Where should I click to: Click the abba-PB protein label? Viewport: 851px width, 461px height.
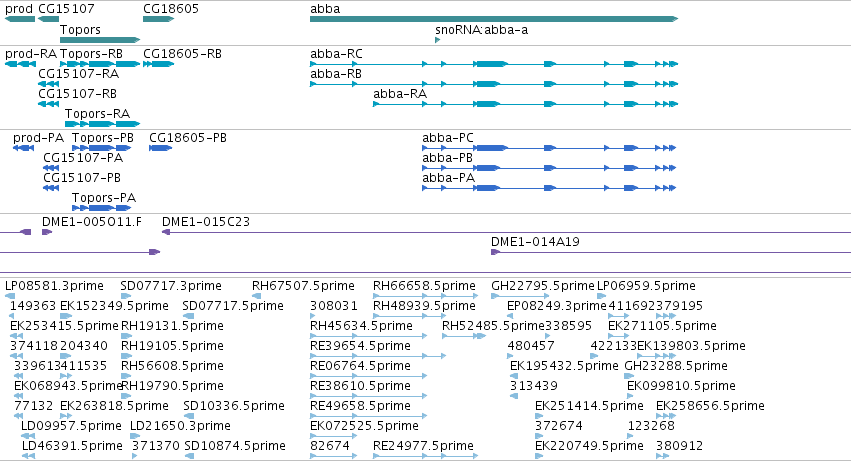[x=448, y=158]
